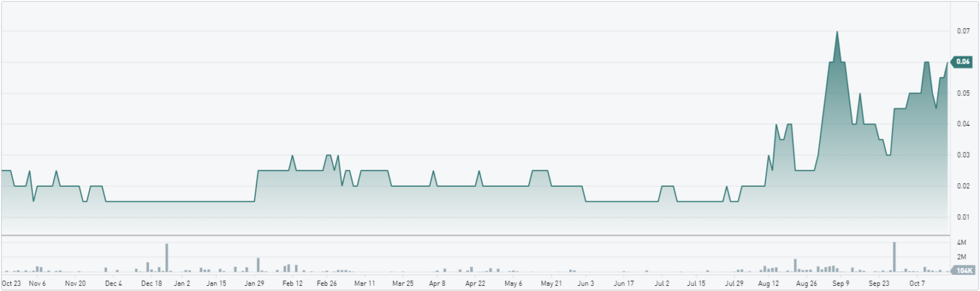Click the 0.07 peak of the price line
The width and height of the screenshot is (980, 291).
836,32
